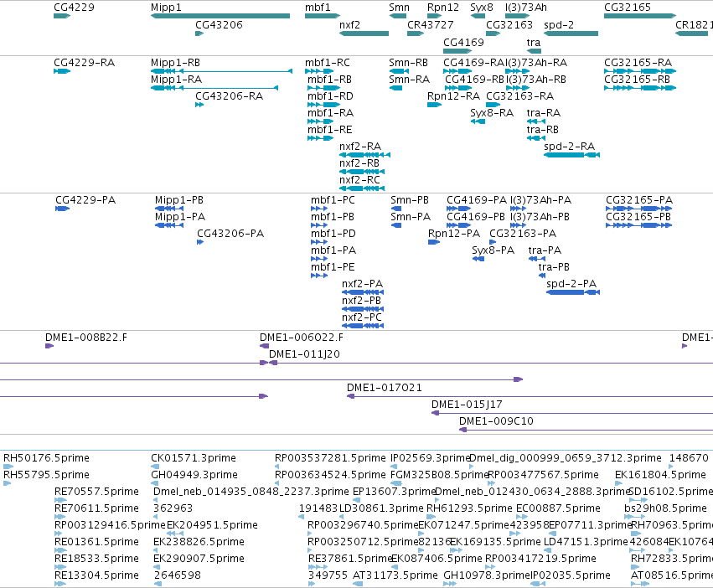
Task: Click the RE70557.5prime EST label
Action: tap(96, 492)
